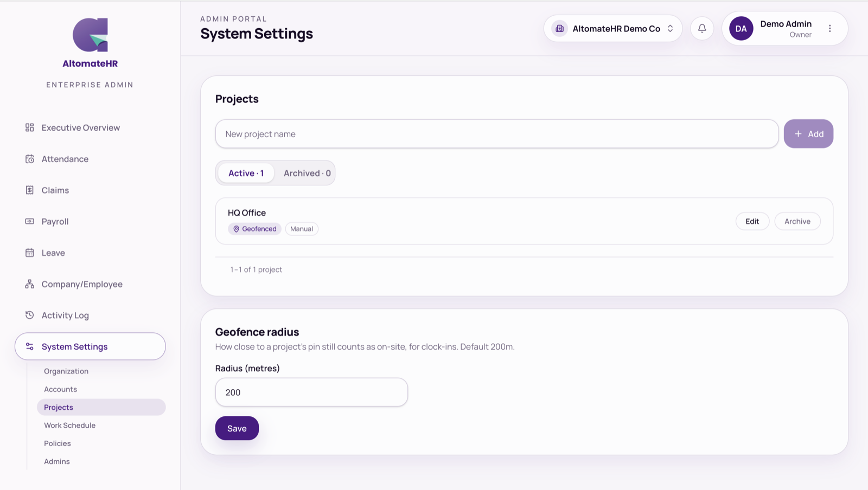Click the Manual tag on HQ Office
The image size is (868, 490).
(302, 229)
